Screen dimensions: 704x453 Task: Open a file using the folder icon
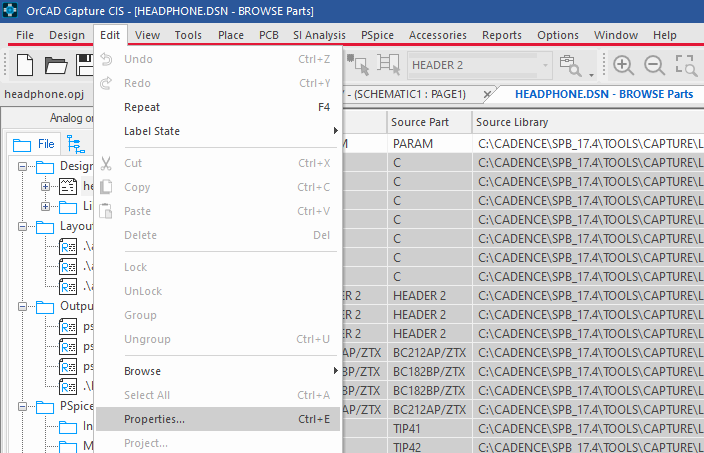56,66
